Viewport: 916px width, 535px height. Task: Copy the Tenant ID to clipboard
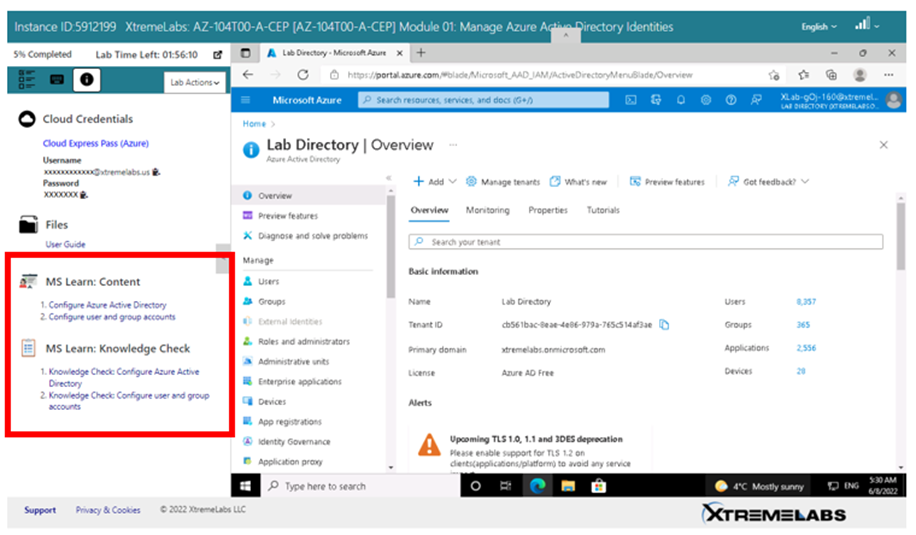click(665, 324)
